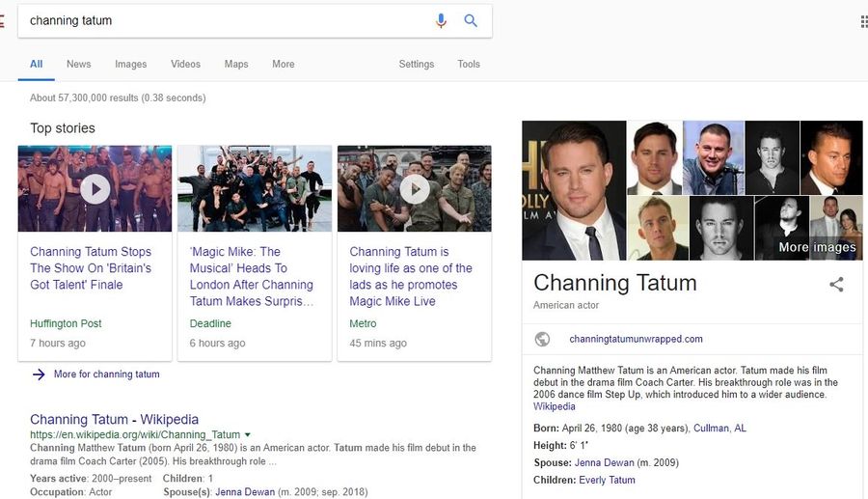Switch to the News tab
Screen dimensions: 868x499
(79, 65)
